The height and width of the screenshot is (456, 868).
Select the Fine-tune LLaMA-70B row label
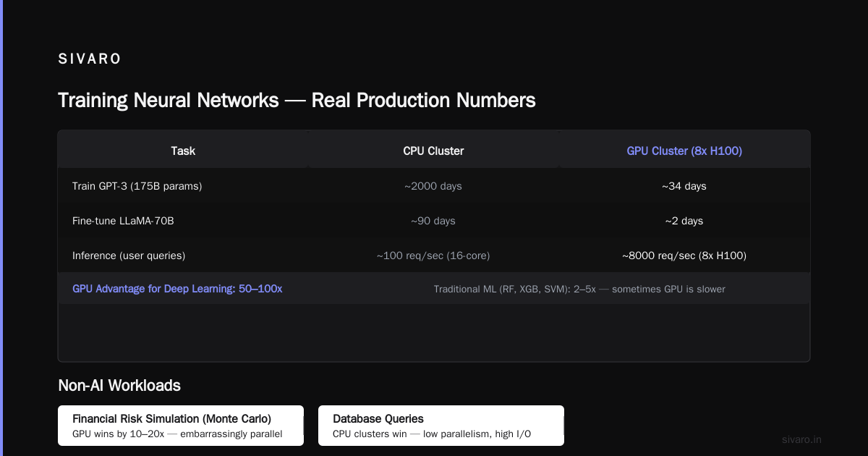[123, 221]
